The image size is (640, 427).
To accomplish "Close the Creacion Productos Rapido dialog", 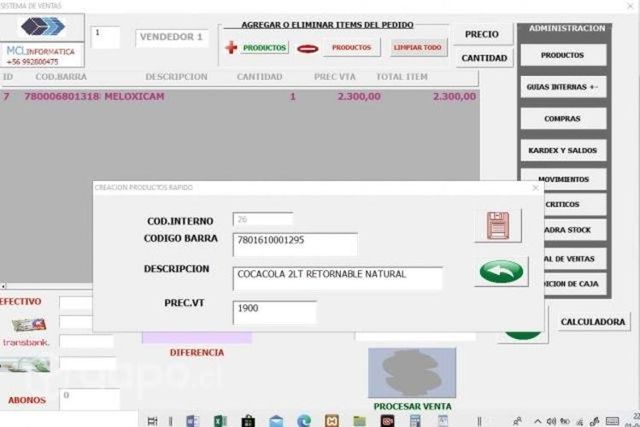I will 536,188.
